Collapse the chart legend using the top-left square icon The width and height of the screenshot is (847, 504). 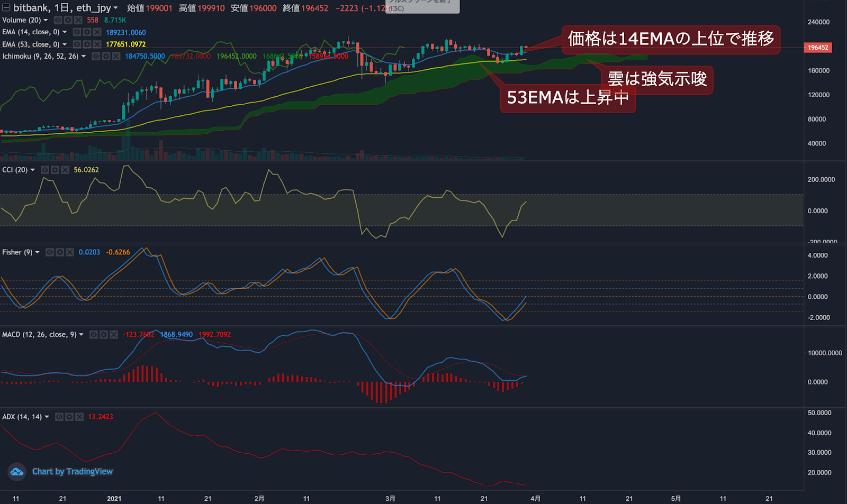pyautogui.click(x=6, y=7)
